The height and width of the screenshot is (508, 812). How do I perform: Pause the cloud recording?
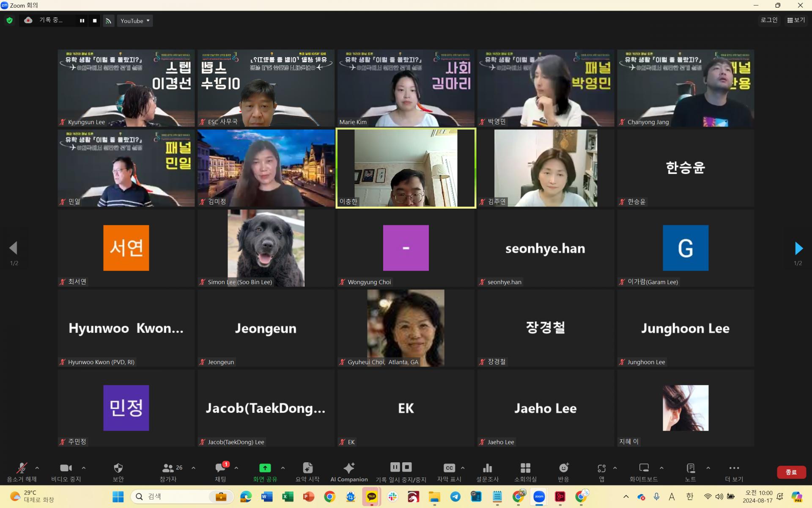(x=82, y=21)
